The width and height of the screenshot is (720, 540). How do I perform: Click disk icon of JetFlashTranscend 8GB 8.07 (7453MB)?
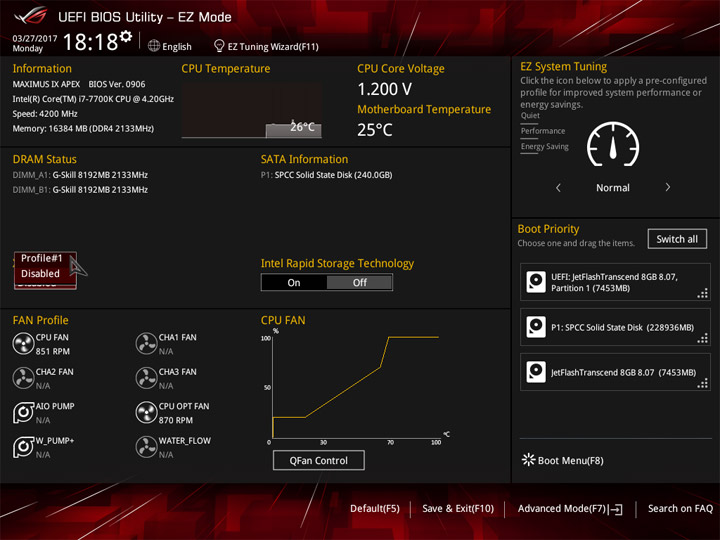(536, 372)
